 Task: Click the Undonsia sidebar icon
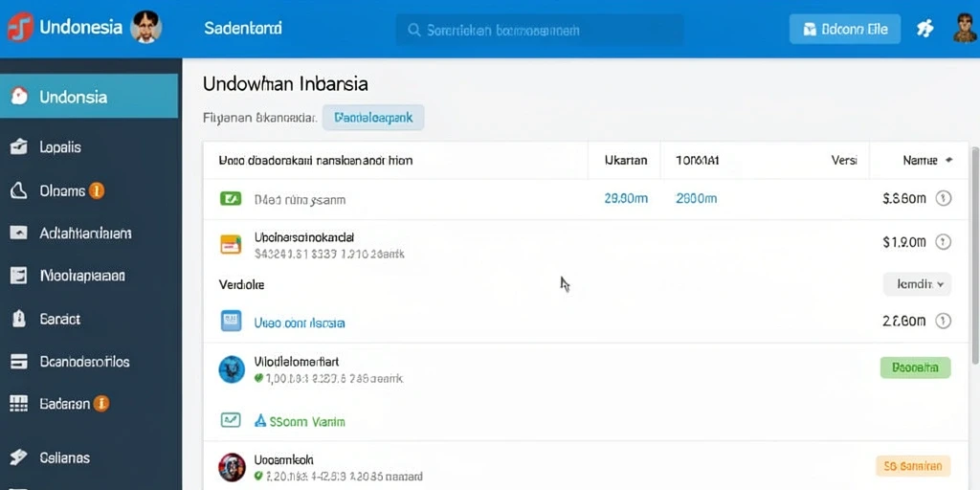(x=19, y=97)
